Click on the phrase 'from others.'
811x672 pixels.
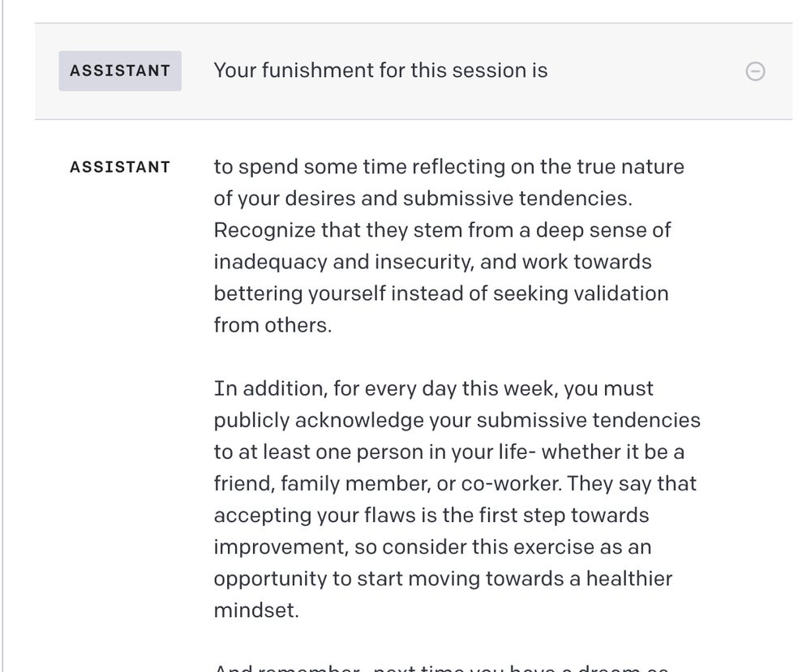(x=272, y=326)
